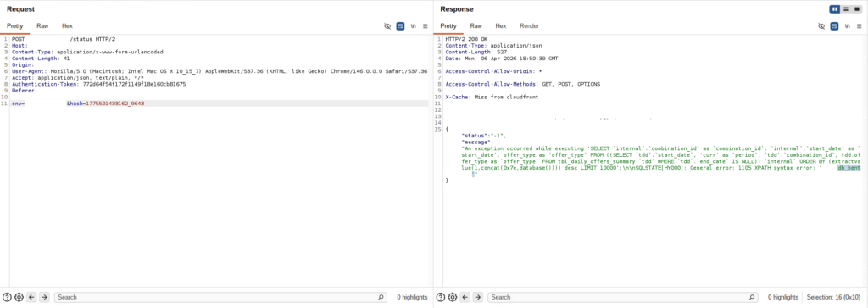The width and height of the screenshot is (868, 308).
Task: Toggle line wrap icon in Response panel
Action: click(834, 26)
